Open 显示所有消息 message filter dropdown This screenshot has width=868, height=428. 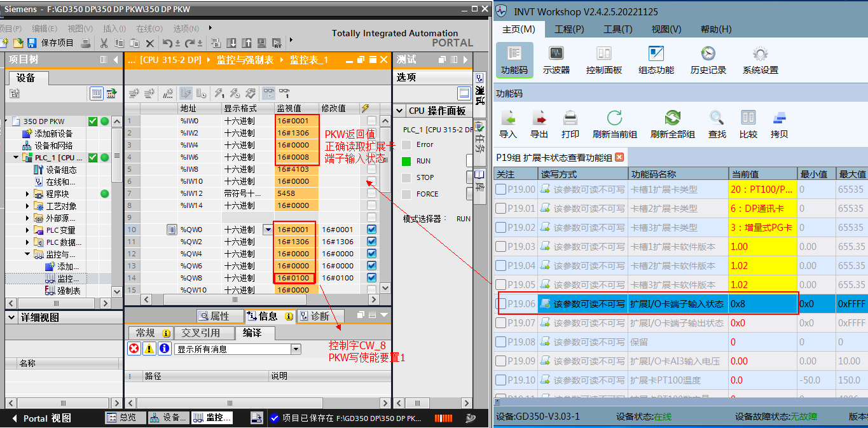pyautogui.click(x=295, y=349)
